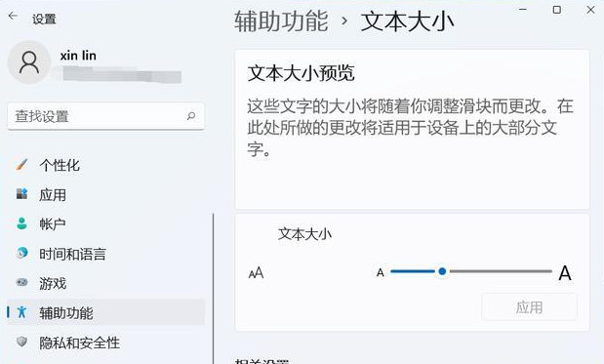Go back with the arrow icon
The height and width of the screenshot is (364, 604).
[x=13, y=16]
